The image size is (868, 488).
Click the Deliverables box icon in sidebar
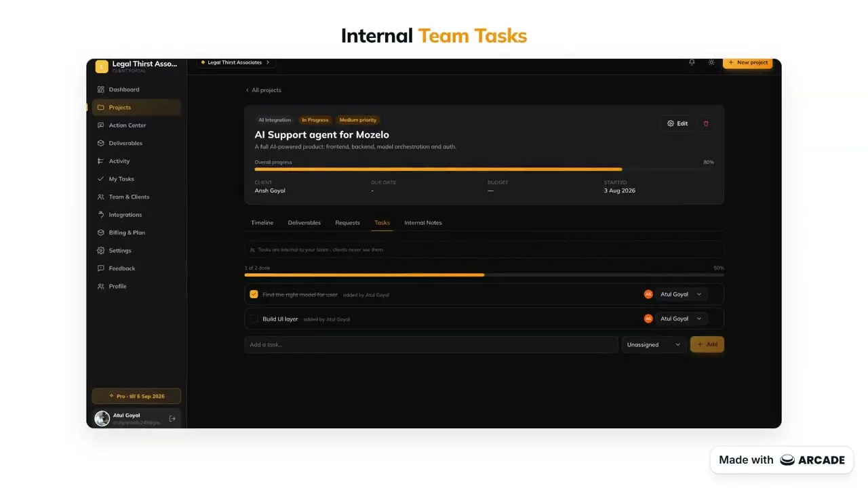pos(100,143)
